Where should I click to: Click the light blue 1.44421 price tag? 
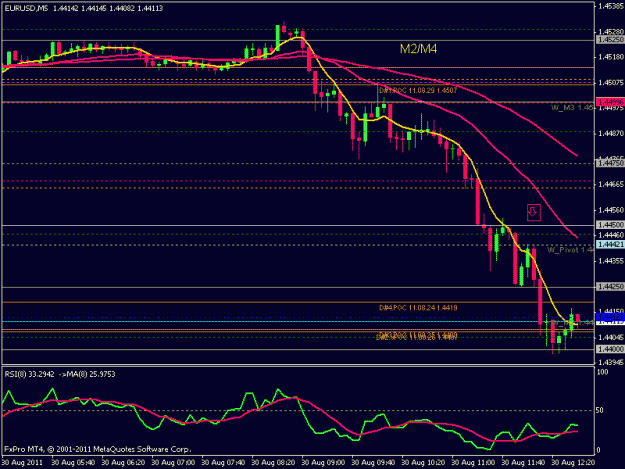[610, 244]
